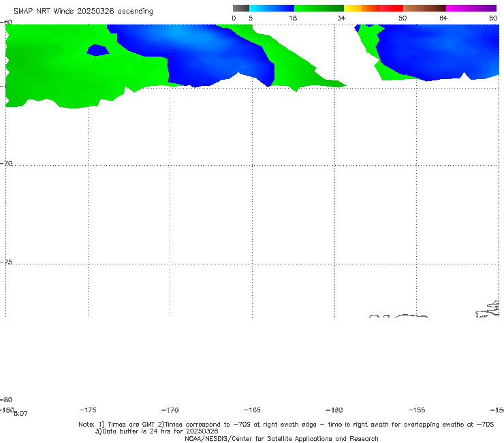Click the '18' label under the color bar

point(293,18)
